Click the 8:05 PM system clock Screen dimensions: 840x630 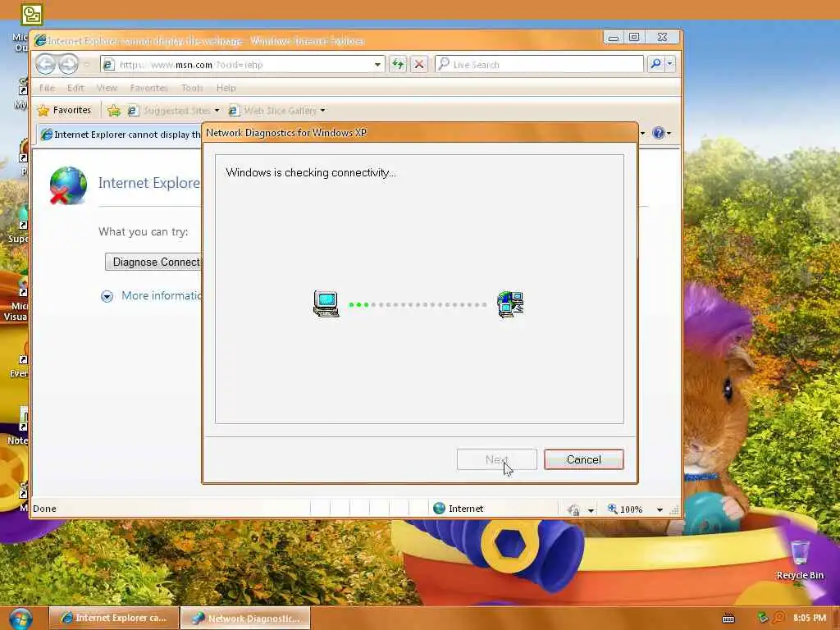click(x=810, y=618)
